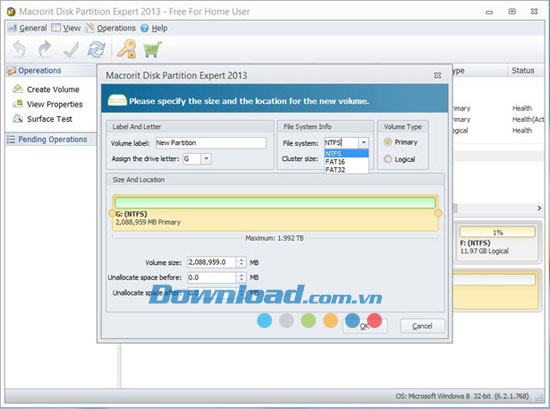The height and width of the screenshot is (409, 550).
Task: Click the View Properties icon in sidebar
Action: [x=18, y=104]
